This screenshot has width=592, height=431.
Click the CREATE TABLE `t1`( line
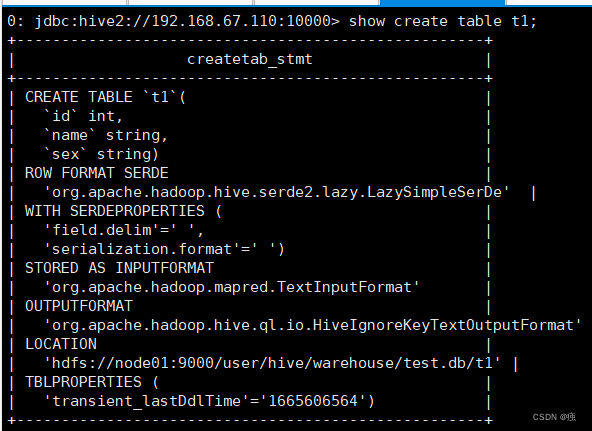105,97
